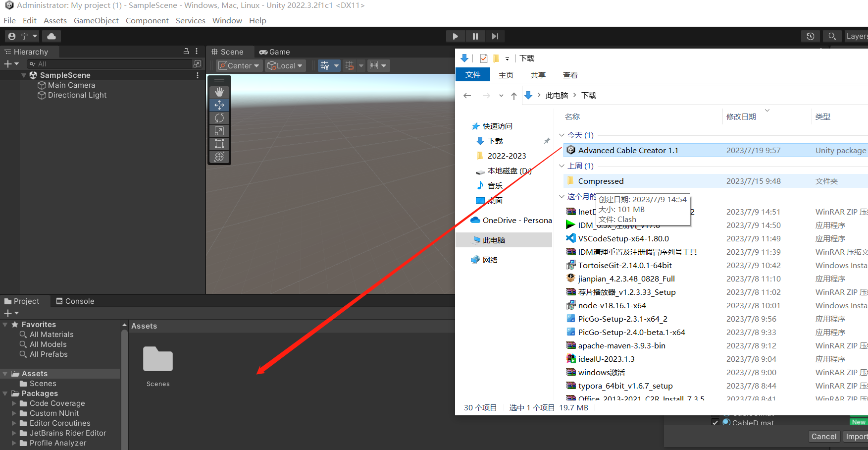This screenshot has height=450, width=868.
Task: Open the Explorer recent locations dropdown
Action: (501, 96)
